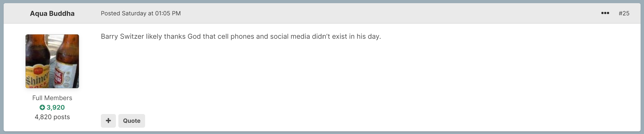Click the word "Posted" in the header
This screenshot has height=134, width=644.
[110, 13]
